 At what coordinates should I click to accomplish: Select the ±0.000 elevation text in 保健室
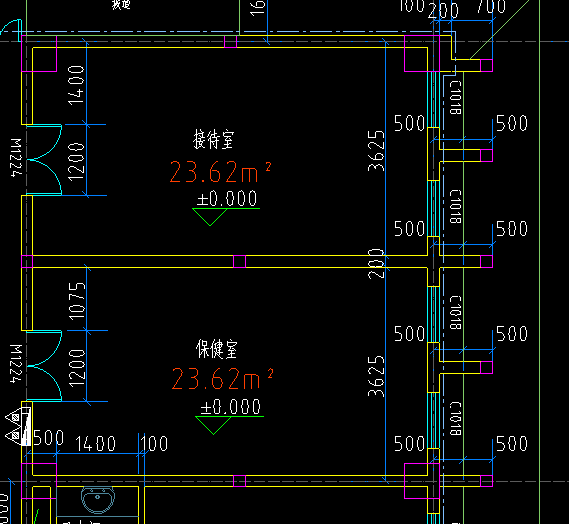(231, 406)
